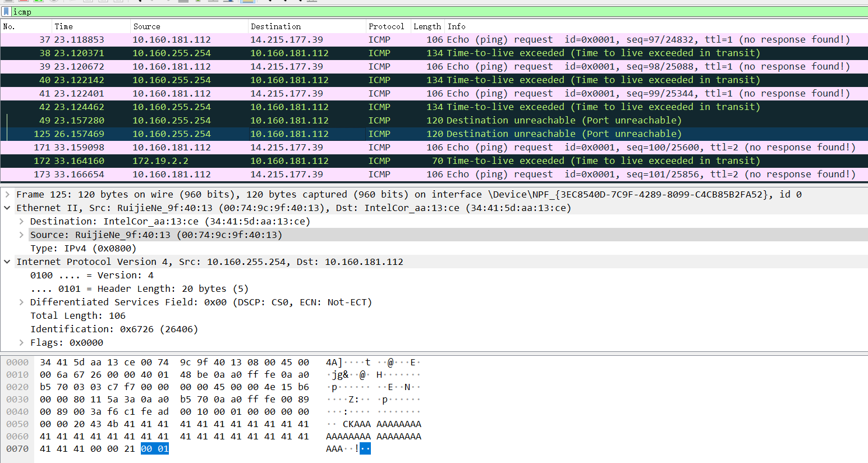Expand Differentiated Services Field node
Viewport: 868px width, 463px height.
tap(21, 302)
